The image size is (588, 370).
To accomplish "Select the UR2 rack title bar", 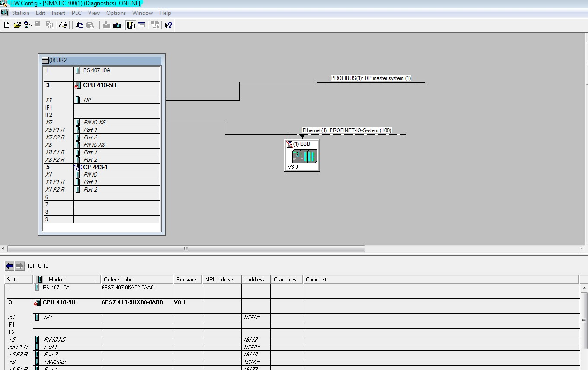I will click(x=102, y=60).
